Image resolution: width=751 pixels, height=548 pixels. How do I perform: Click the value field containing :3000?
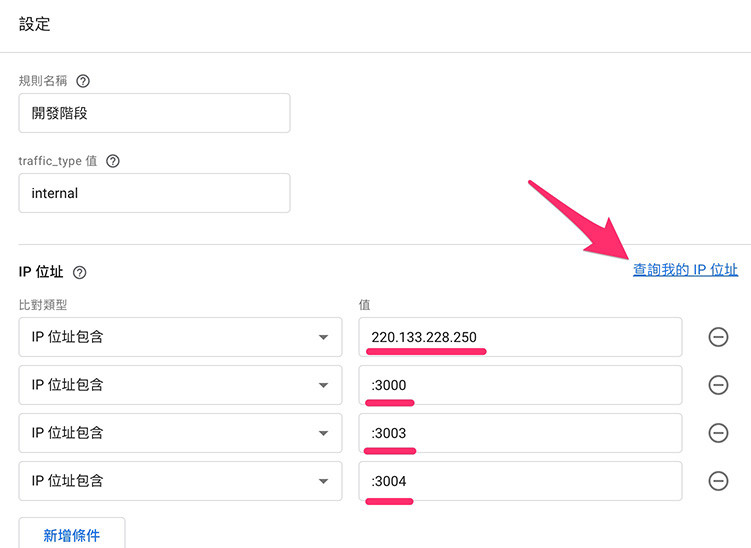pyautogui.click(x=520, y=385)
